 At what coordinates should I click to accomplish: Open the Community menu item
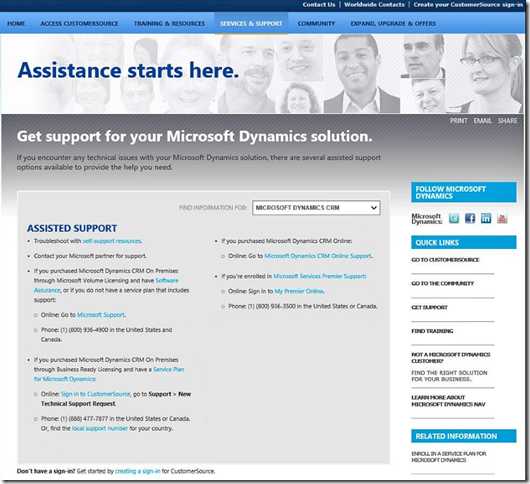(x=316, y=23)
